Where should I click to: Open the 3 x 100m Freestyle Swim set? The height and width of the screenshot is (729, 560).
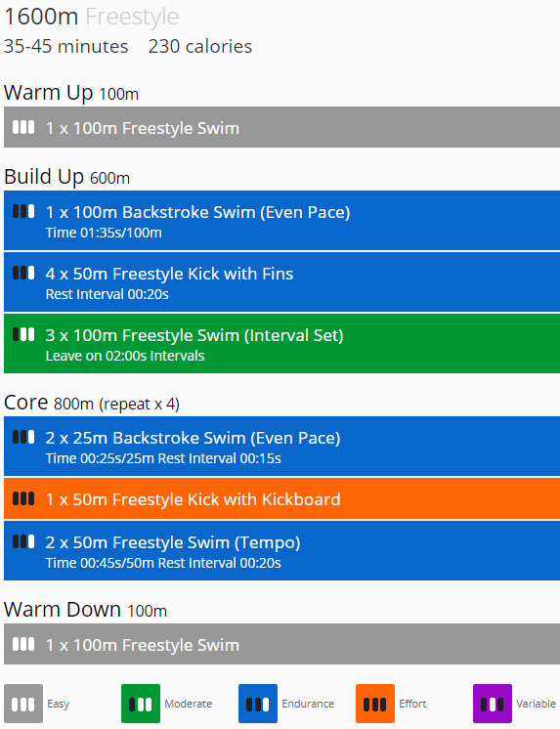point(281,344)
